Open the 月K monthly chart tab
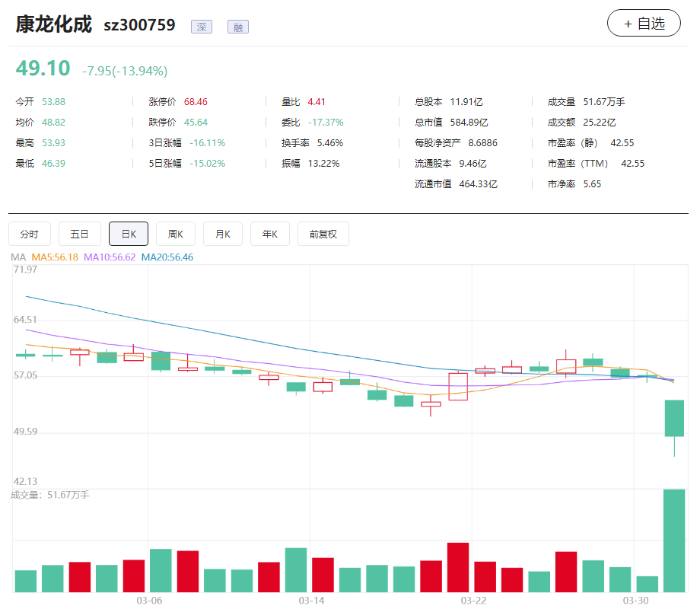 coord(223,234)
